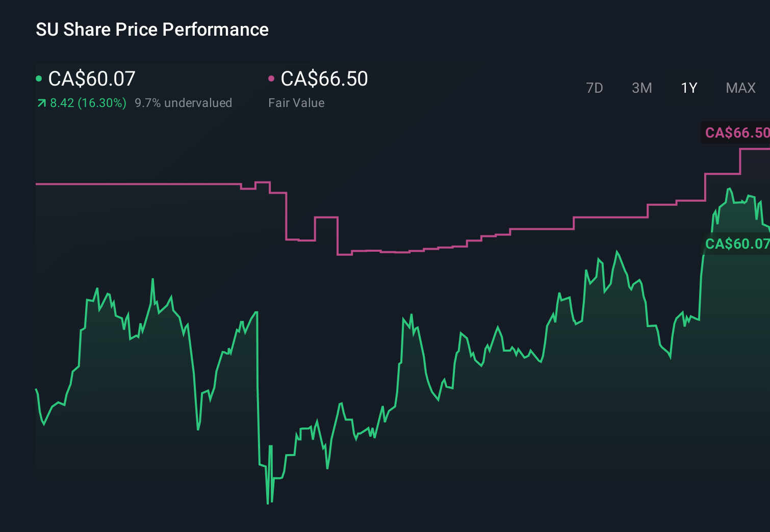Select the 7D time range tab

click(x=595, y=88)
